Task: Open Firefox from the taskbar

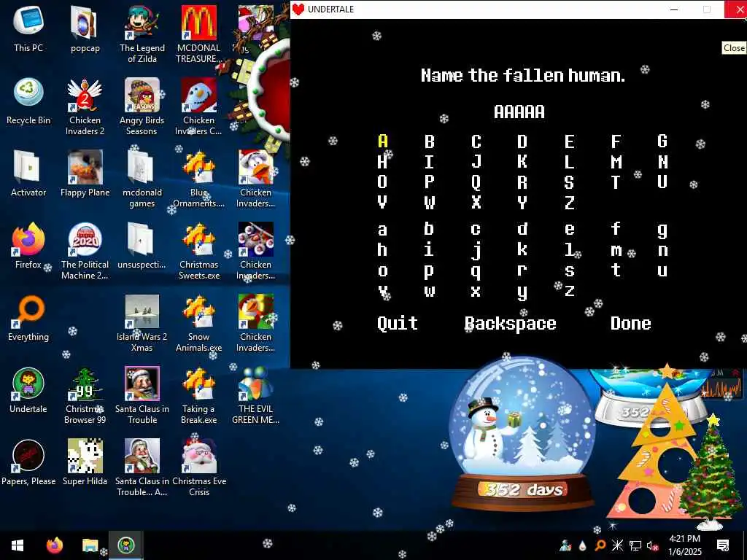Action: (54, 545)
